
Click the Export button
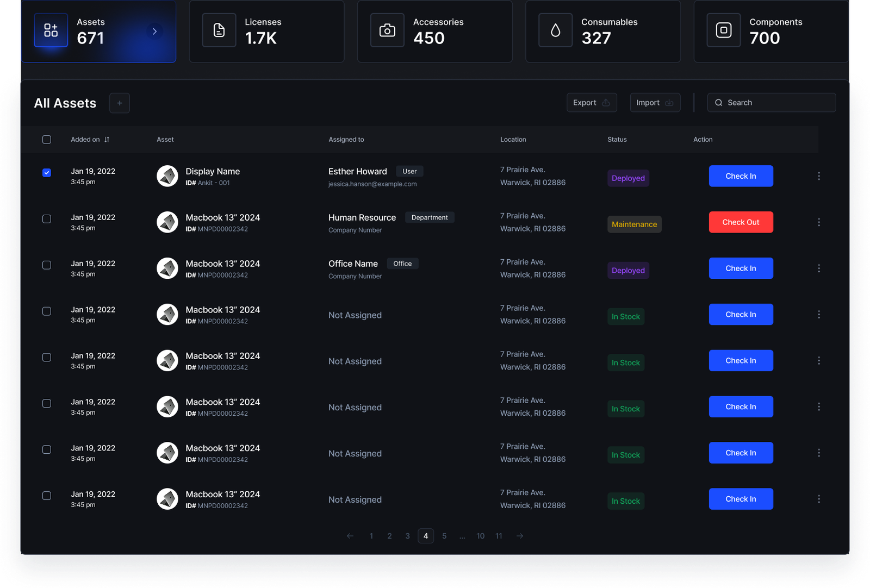pyautogui.click(x=592, y=103)
